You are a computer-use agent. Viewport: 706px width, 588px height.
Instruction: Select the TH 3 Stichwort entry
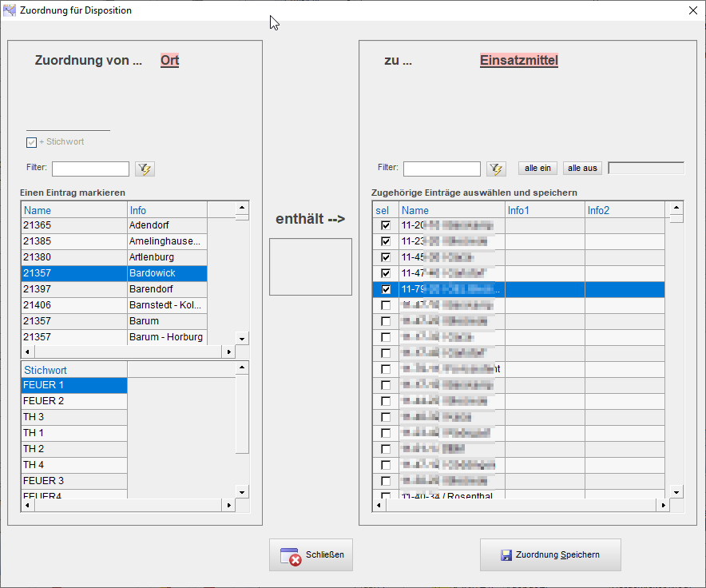tap(73, 417)
